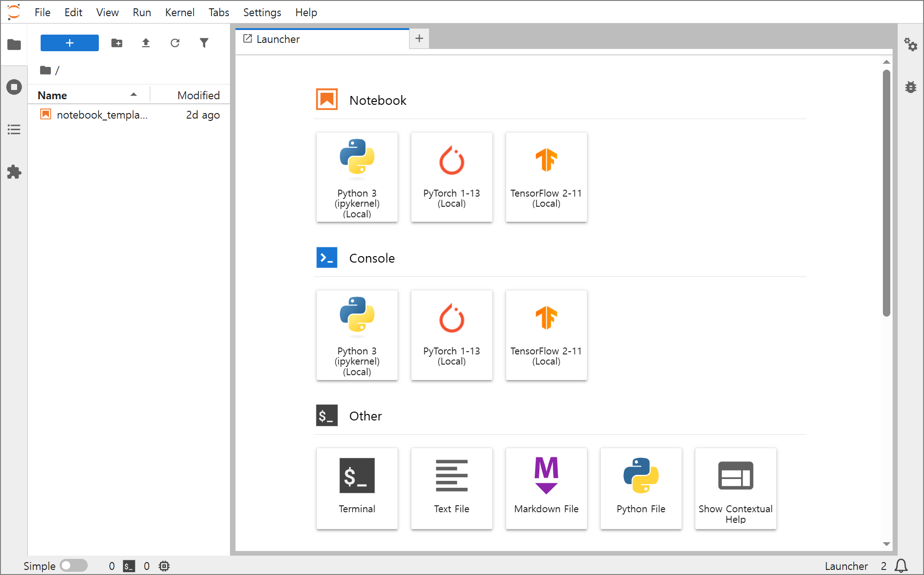The image size is (924, 575).
Task: Sort files by the Modified column header
Action: click(198, 95)
